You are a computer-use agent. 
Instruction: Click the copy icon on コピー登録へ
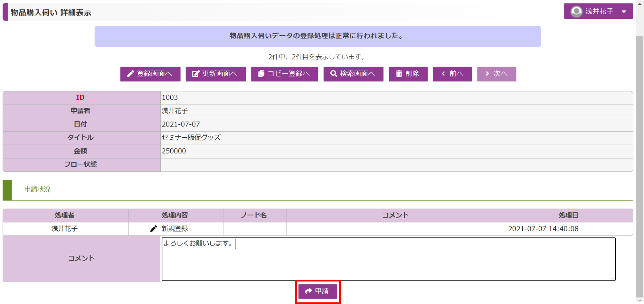pos(261,74)
